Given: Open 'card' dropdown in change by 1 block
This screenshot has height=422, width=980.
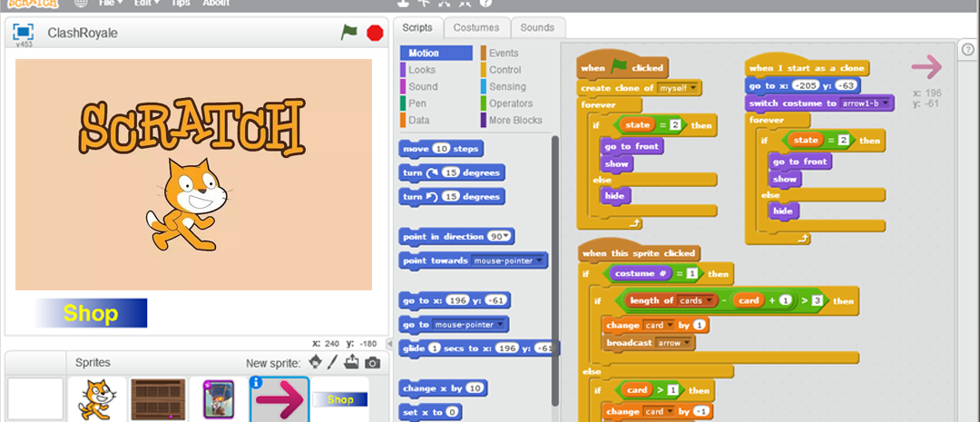Looking at the screenshot, I should click(659, 325).
